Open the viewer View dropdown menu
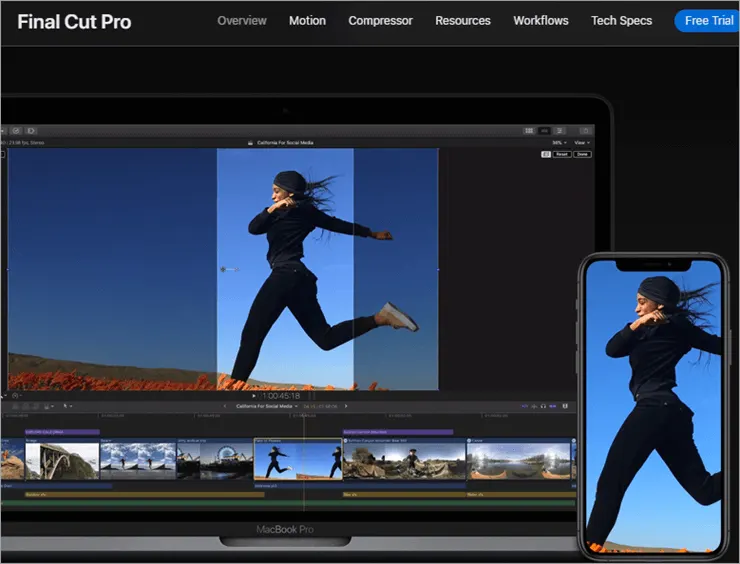The width and height of the screenshot is (740, 564). click(582, 143)
